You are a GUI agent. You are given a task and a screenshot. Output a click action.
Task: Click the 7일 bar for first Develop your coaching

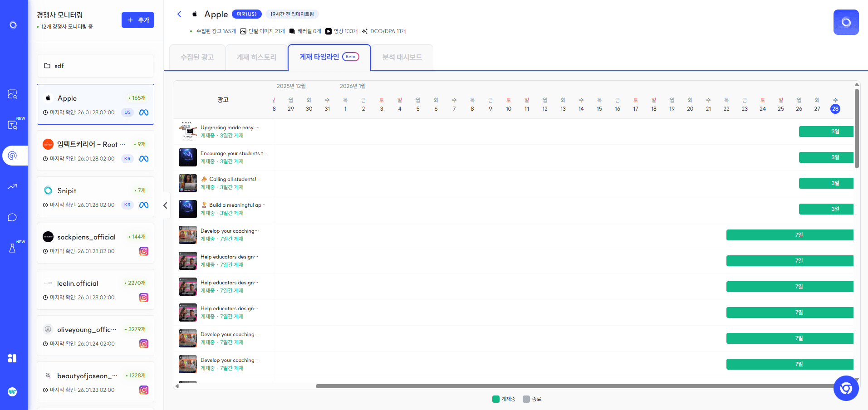(x=790, y=235)
